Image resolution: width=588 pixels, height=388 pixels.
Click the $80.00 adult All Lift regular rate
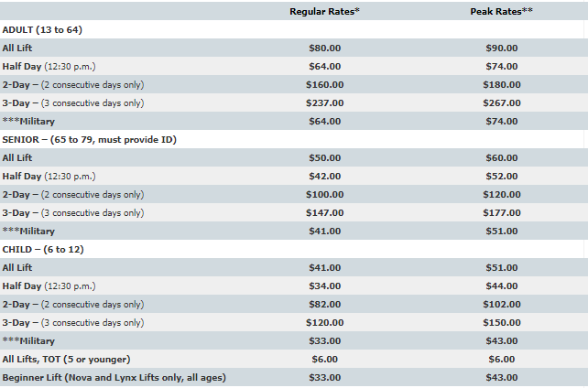click(x=324, y=48)
